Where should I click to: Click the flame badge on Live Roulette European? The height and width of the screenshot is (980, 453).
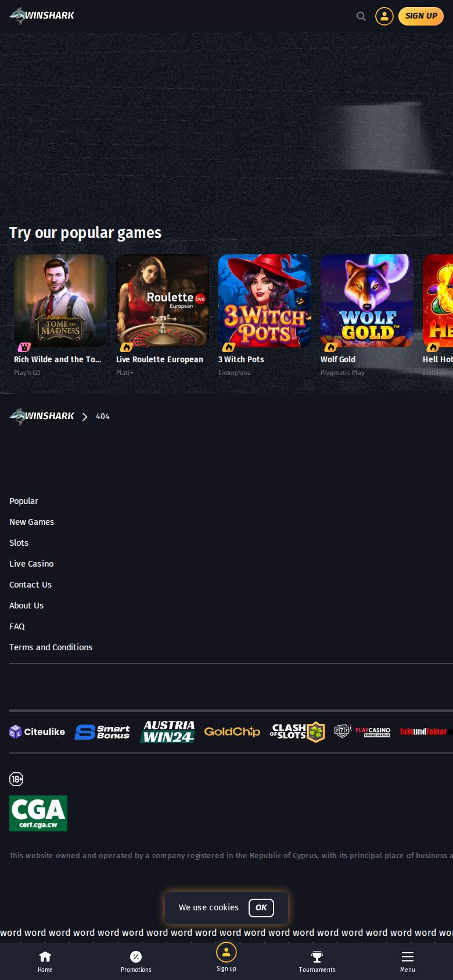tap(127, 347)
